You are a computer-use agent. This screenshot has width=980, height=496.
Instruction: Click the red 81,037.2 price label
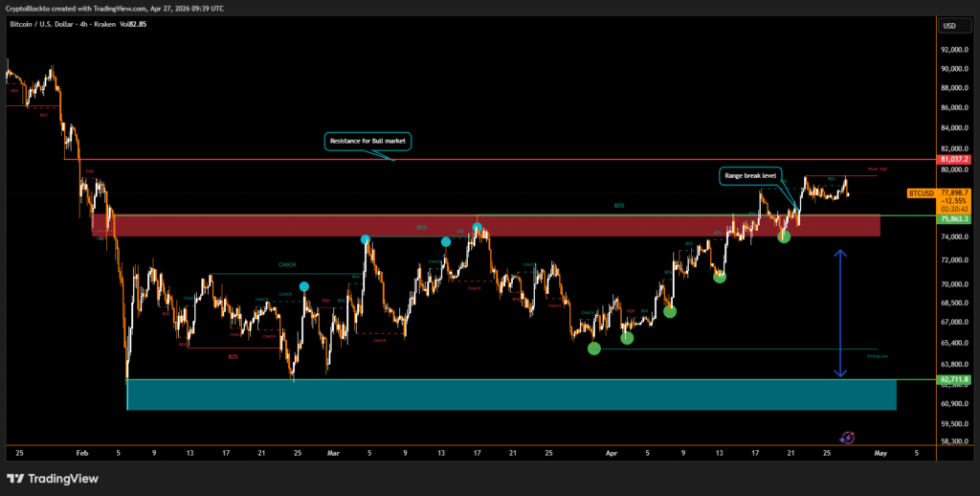(x=955, y=159)
